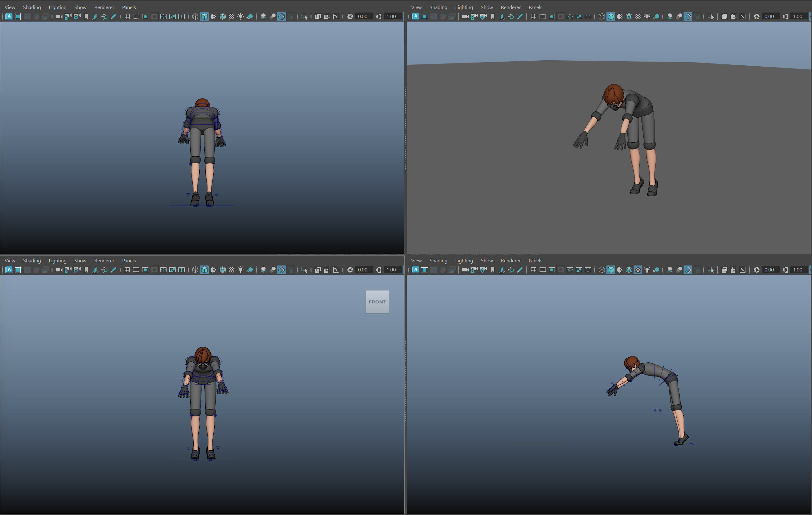Screen dimensions: 812x515
Task: Click the FRONT view cube face
Action: pyautogui.click(x=377, y=302)
